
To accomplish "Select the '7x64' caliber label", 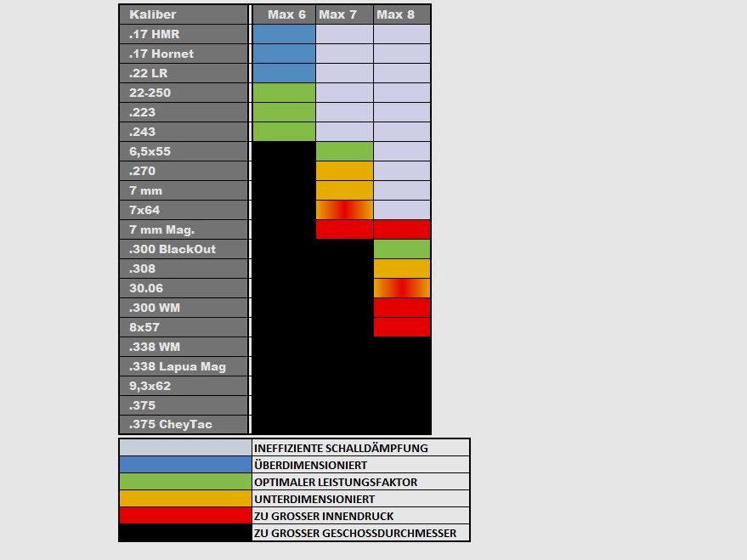I will coord(144,210).
